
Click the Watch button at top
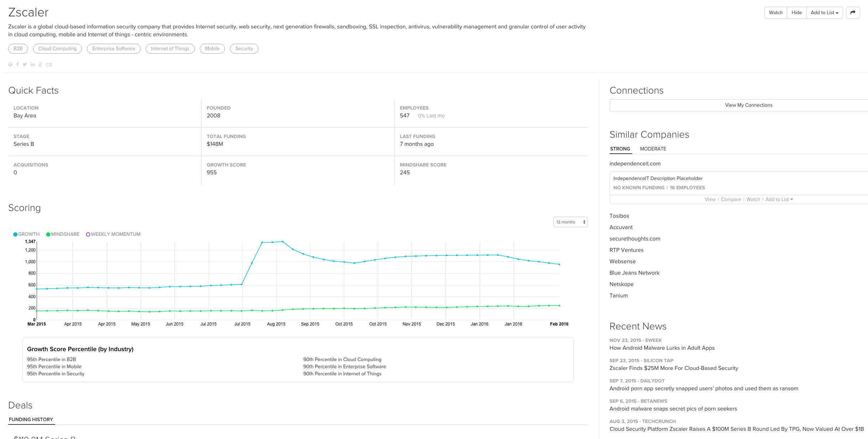[775, 12]
